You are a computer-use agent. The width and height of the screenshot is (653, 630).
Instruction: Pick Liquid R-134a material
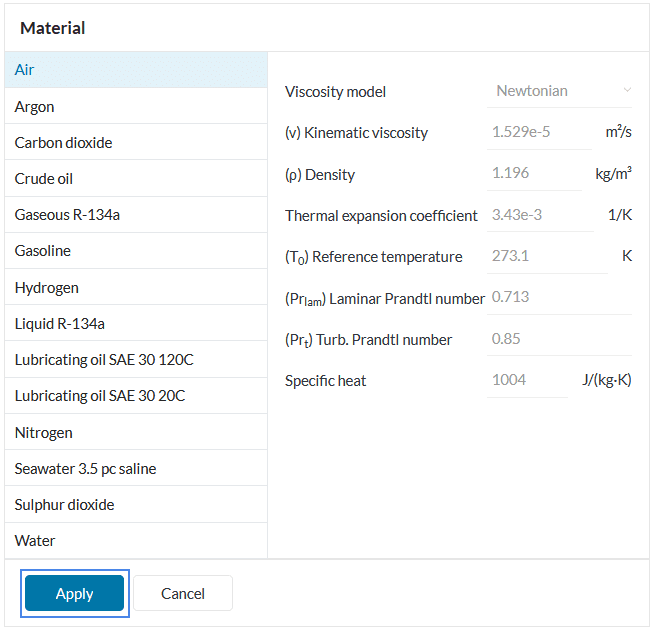click(x=136, y=324)
